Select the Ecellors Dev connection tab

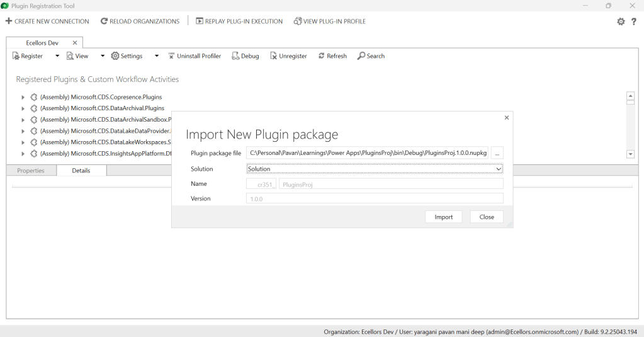coord(42,43)
